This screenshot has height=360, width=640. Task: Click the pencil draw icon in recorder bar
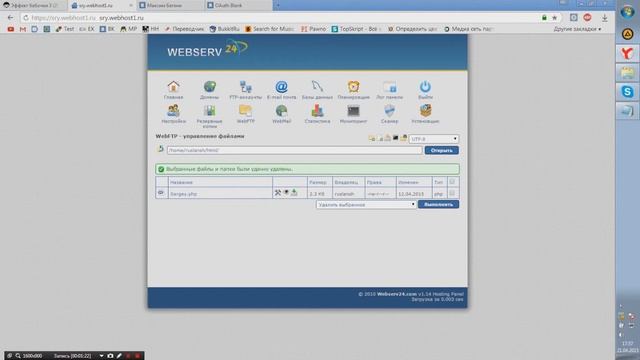[x=119, y=356]
